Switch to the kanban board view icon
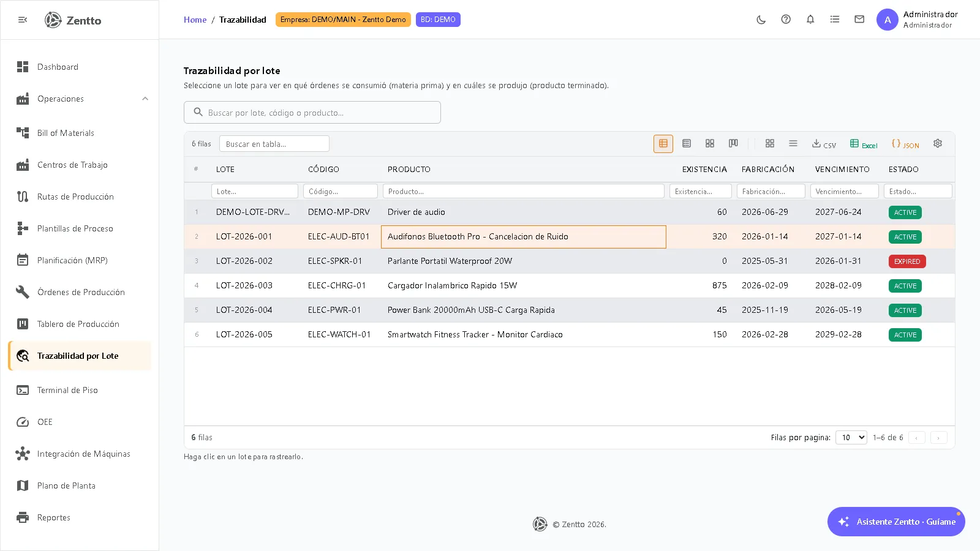This screenshot has width=980, height=551. [x=733, y=144]
